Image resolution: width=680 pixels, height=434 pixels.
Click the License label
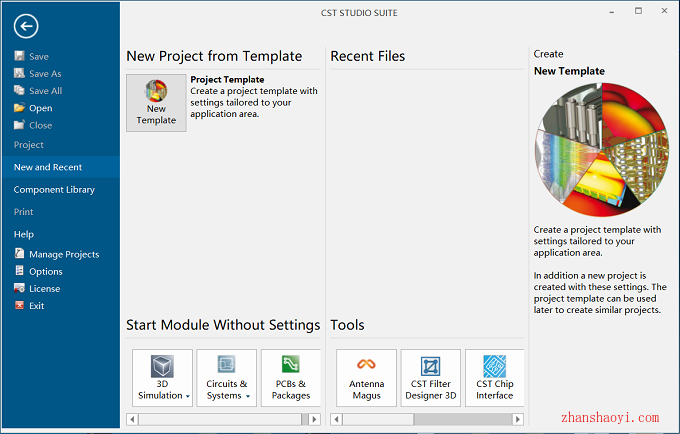click(x=45, y=289)
